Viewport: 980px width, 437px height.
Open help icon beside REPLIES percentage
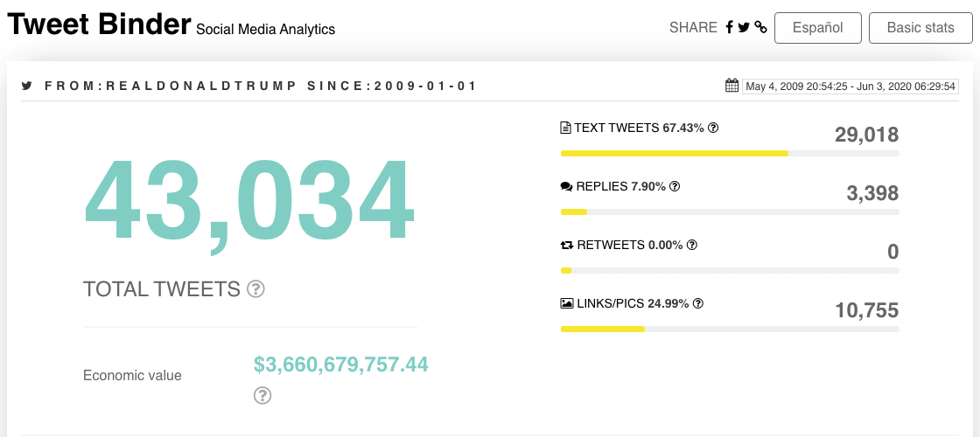click(x=675, y=186)
